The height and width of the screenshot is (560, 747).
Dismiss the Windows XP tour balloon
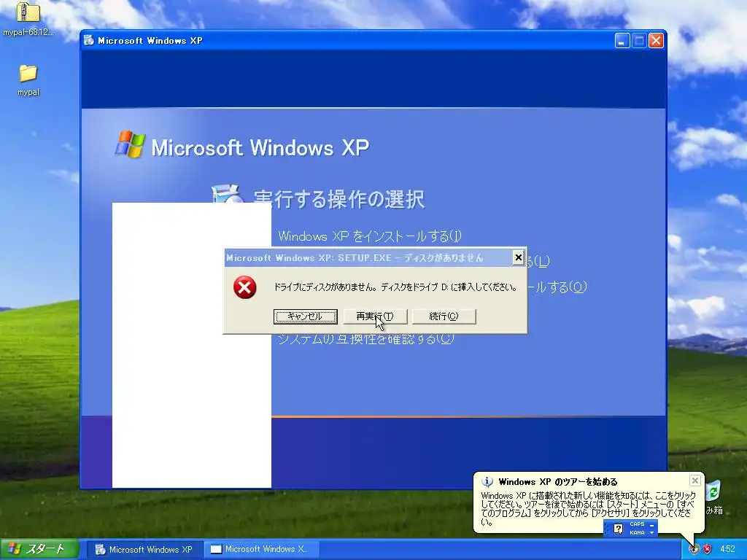(x=695, y=481)
